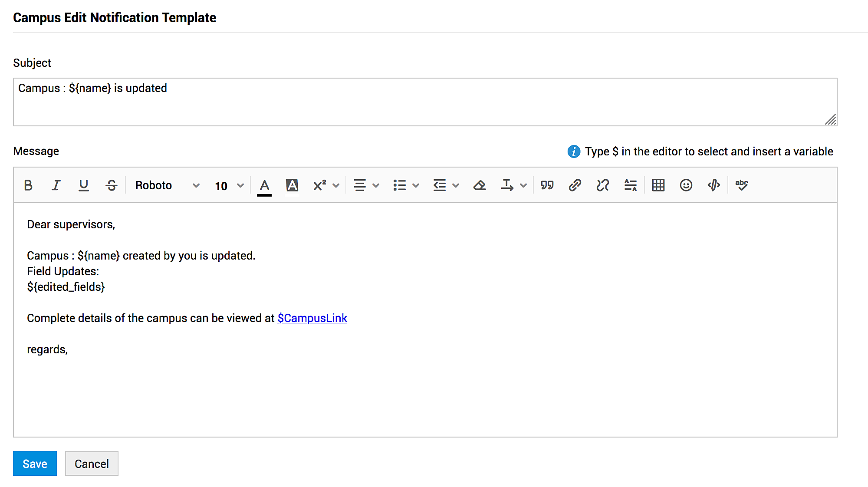Viewport: 868px width, 487px height.
Task: Click the text direction icon
Action: (507, 185)
